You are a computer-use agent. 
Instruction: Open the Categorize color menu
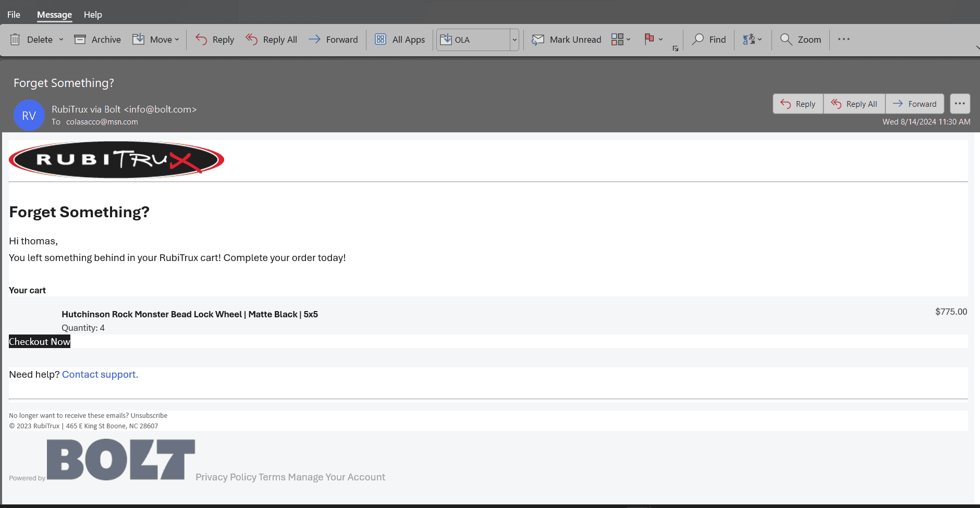click(621, 40)
